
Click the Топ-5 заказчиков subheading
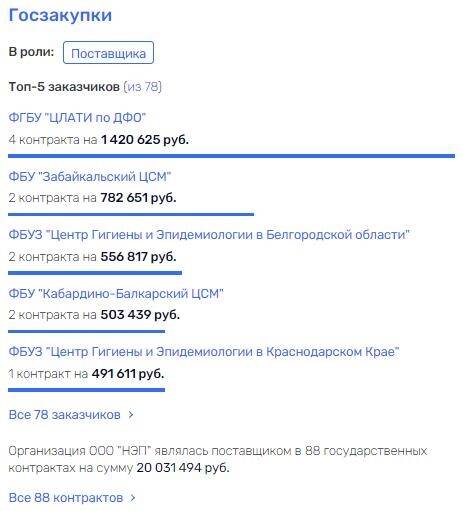click(x=64, y=87)
